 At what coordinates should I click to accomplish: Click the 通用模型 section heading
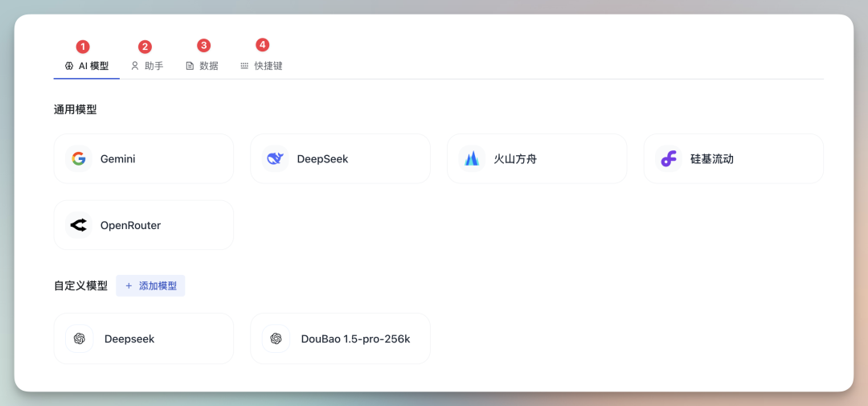(x=76, y=109)
